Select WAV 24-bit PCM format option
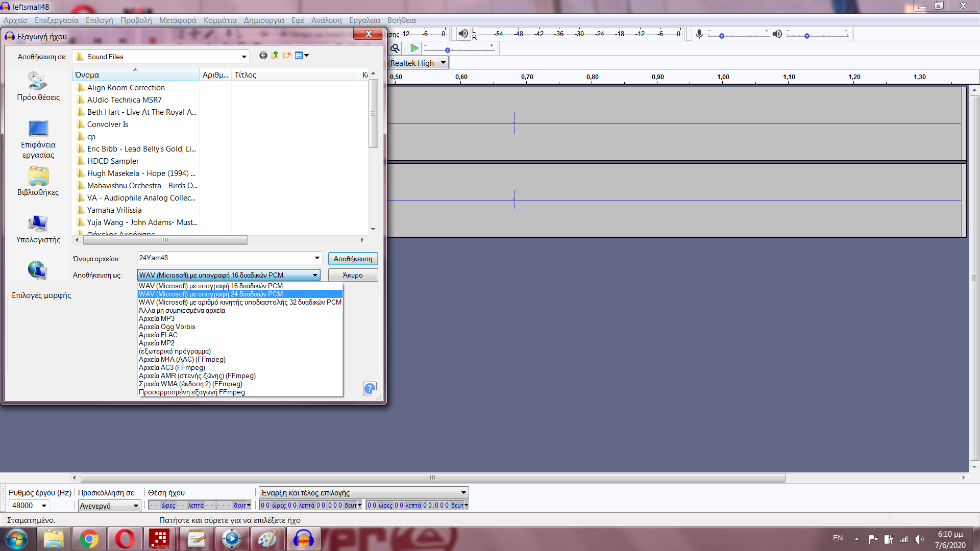The image size is (980, 551). click(x=240, y=294)
